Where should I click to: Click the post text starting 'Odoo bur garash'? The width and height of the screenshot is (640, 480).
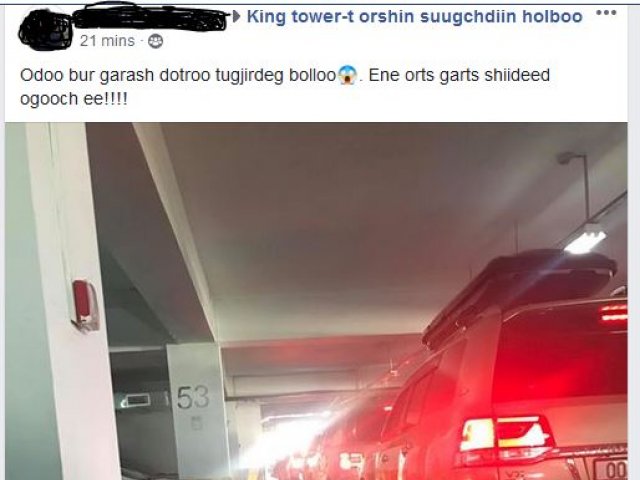tap(285, 87)
